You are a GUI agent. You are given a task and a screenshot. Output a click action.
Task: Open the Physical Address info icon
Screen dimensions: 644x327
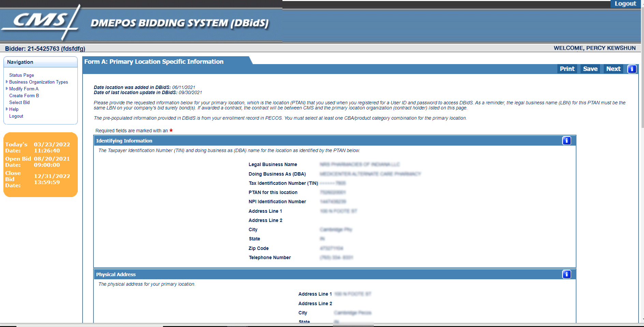(567, 274)
